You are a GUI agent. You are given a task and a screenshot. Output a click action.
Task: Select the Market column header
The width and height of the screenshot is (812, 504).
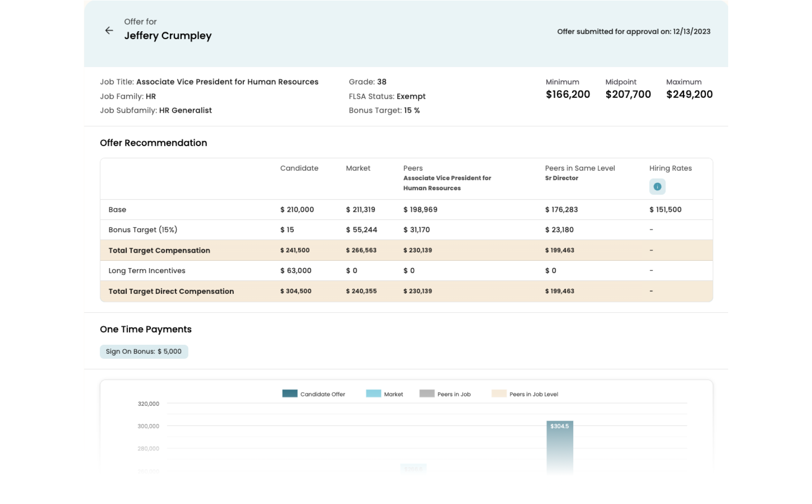point(358,168)
